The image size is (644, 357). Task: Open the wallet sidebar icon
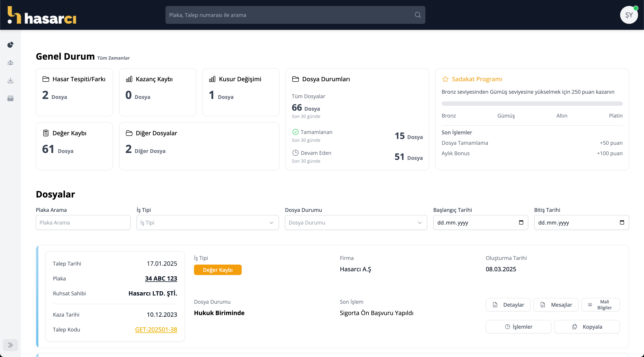pyautogui.click(x=10, y=98)
